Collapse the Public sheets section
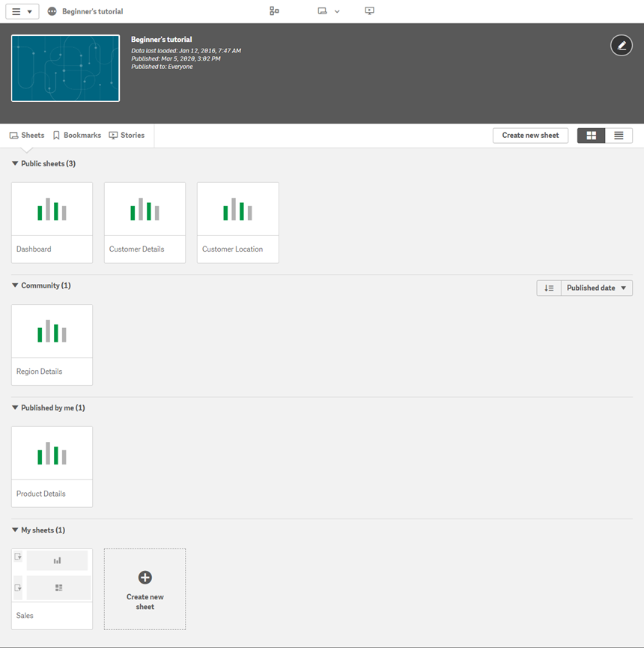The height and width of the screenshot is (648, 644). point(15,163)
